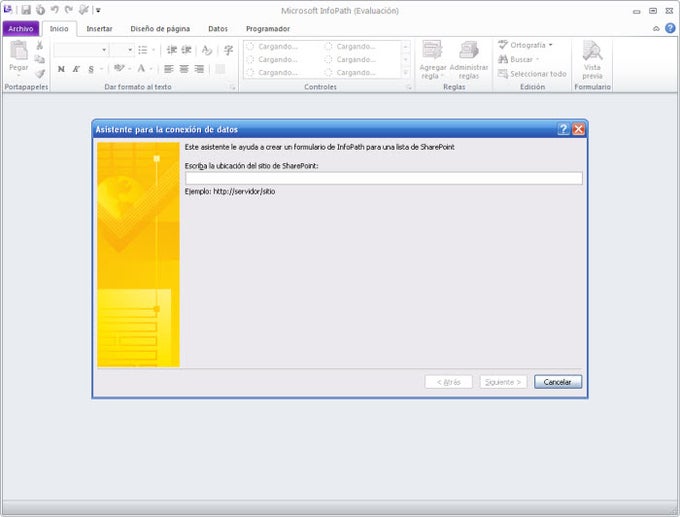Viewport: 680px width, 517px height.
Task: Click the dialog help question mark button
Action: [x=563, y=129]
